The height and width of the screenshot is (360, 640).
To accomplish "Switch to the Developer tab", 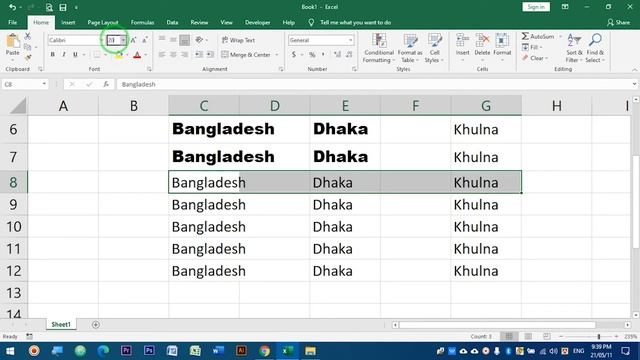I will [258, 22].
